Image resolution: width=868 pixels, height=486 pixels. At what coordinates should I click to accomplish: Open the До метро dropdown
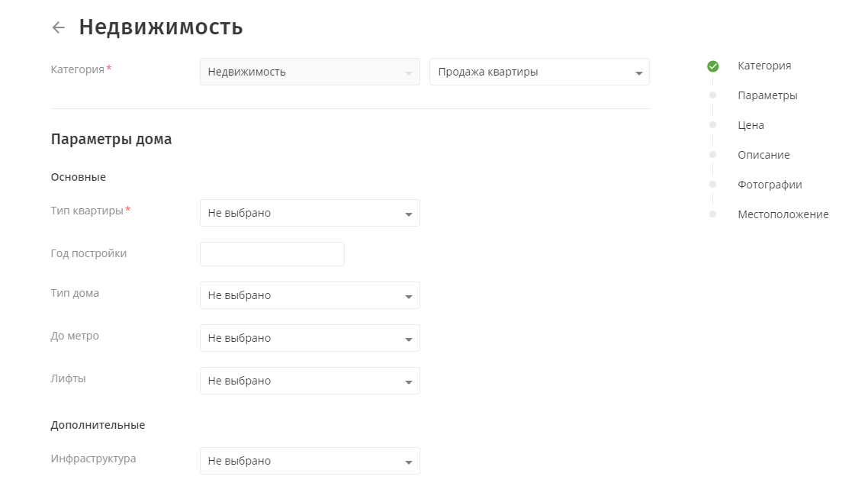pyautogui.click(x=309, y=338)
